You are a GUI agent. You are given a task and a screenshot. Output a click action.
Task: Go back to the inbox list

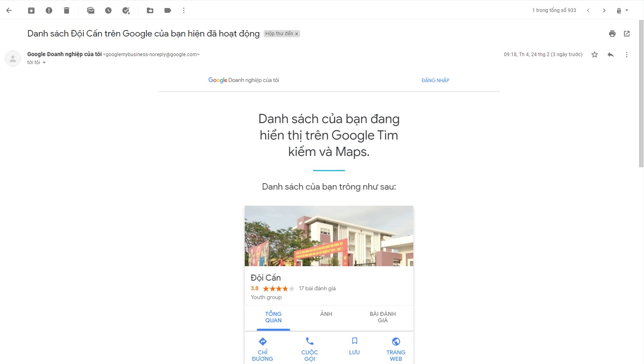[x=9, y=10]
